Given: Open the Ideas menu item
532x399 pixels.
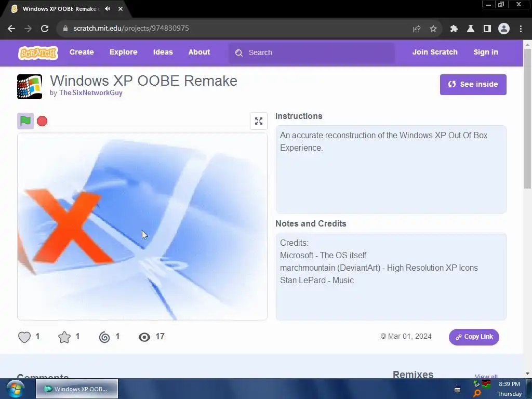Looking at the screenshot, I should [163, 52].
